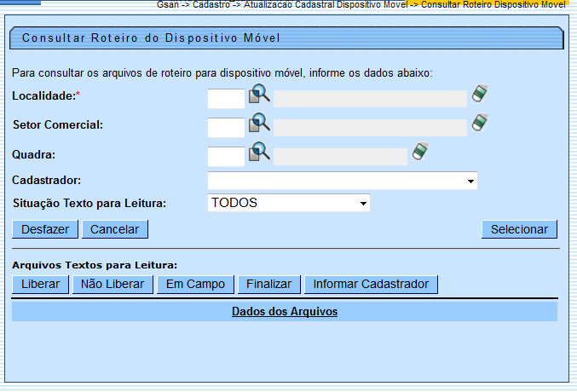Click the Dados dos Arquivos header link
This screenshot has height=392, width=577.
click(x=285, y=312)
